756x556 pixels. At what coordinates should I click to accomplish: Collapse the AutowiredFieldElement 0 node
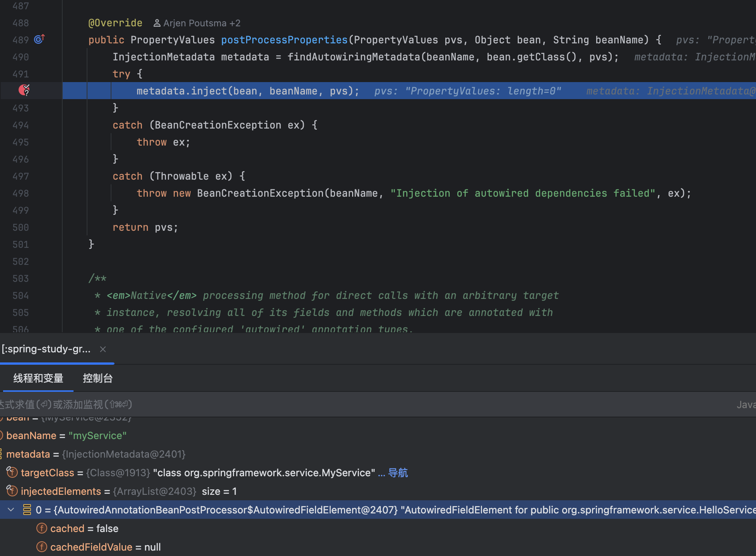(11, 510)
